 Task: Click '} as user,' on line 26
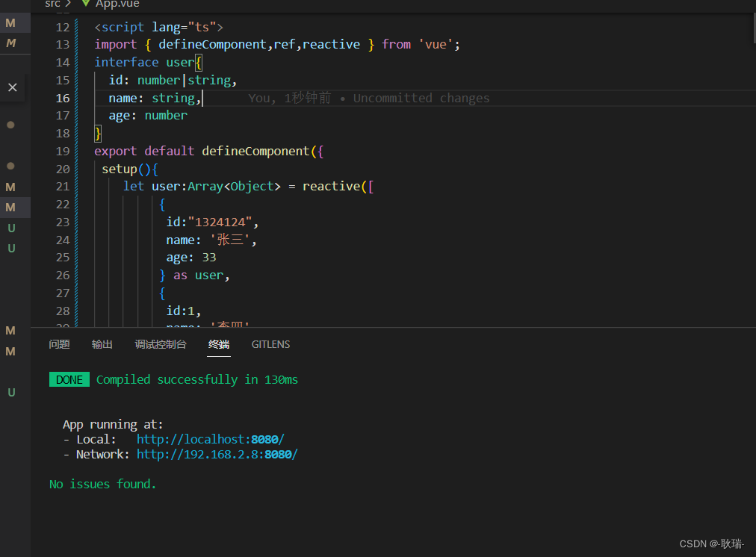click(194, 275)
